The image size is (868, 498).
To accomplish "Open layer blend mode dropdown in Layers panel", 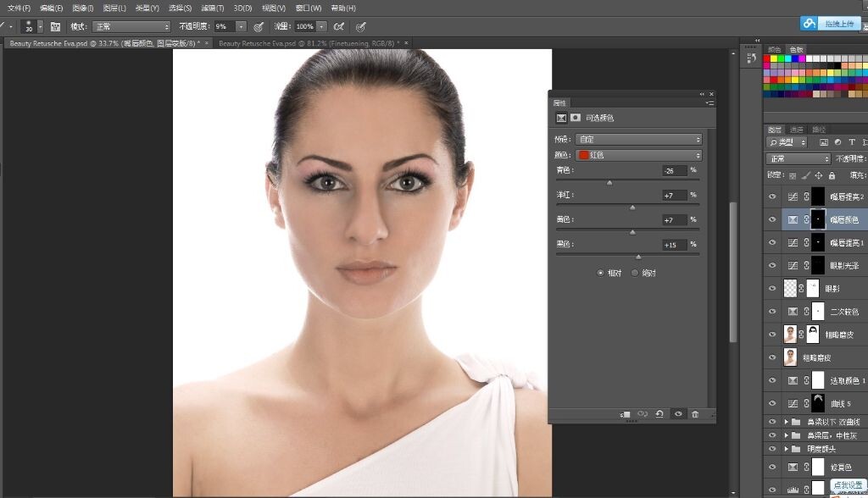I will click(x=798, y=159).
